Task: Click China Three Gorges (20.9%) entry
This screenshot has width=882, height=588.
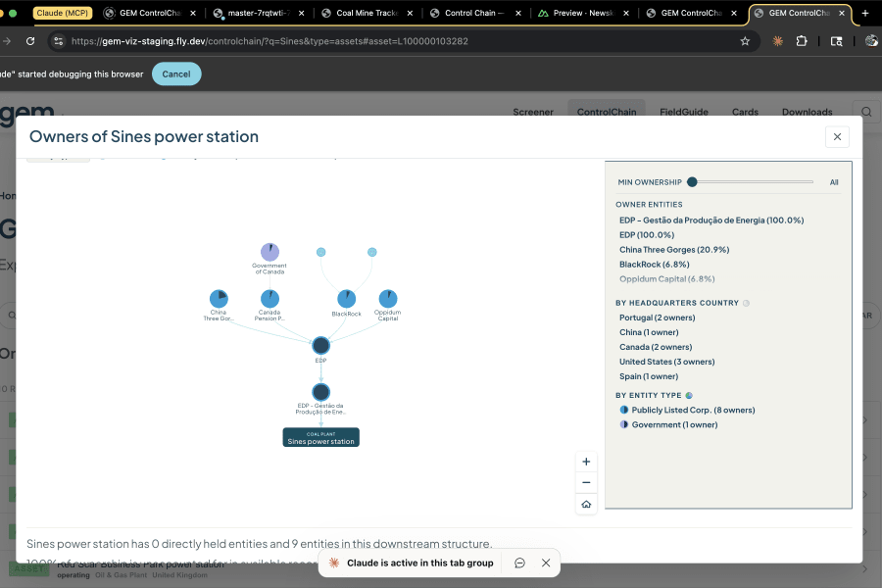Action: point(674,250)
